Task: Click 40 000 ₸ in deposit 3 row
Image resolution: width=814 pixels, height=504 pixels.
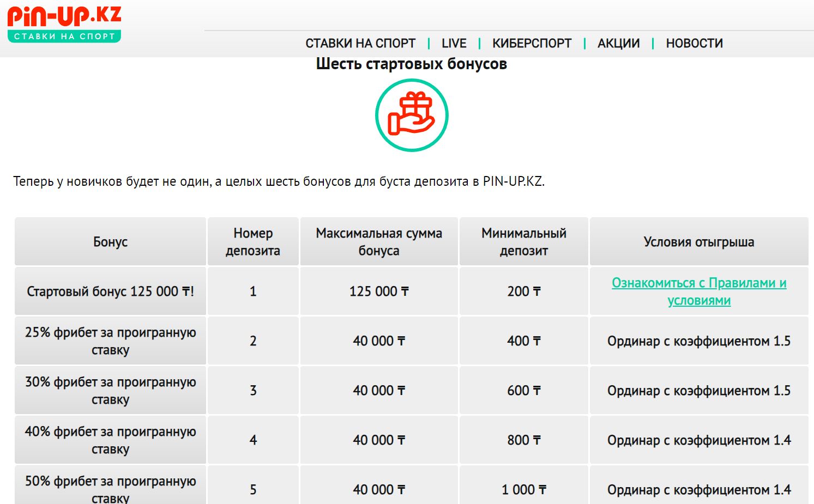Action: [379, 390]
